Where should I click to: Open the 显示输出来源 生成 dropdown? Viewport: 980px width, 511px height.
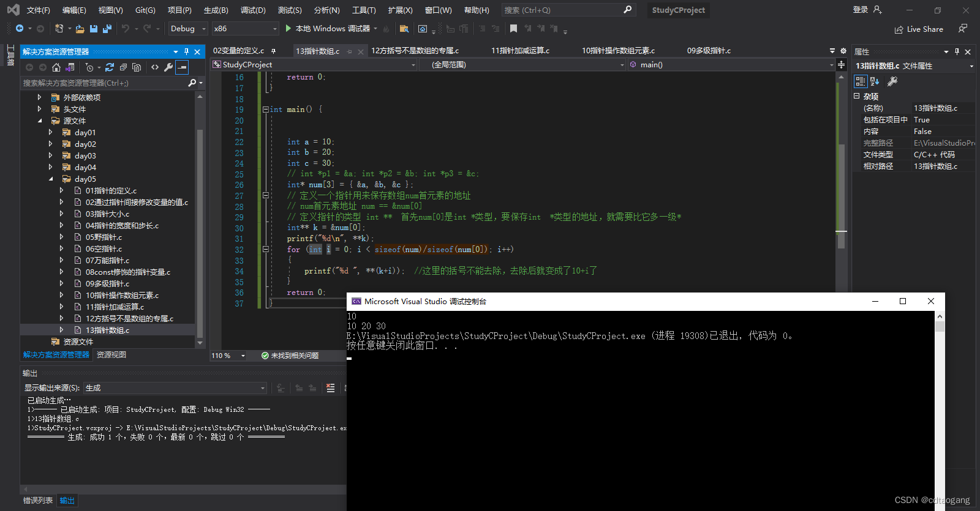click(175, 388)
